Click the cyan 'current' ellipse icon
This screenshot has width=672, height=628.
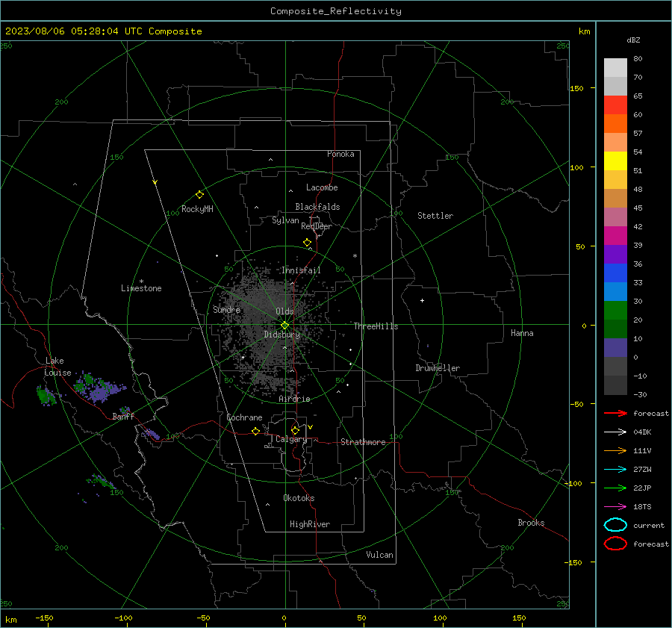[x=615, y=525]
